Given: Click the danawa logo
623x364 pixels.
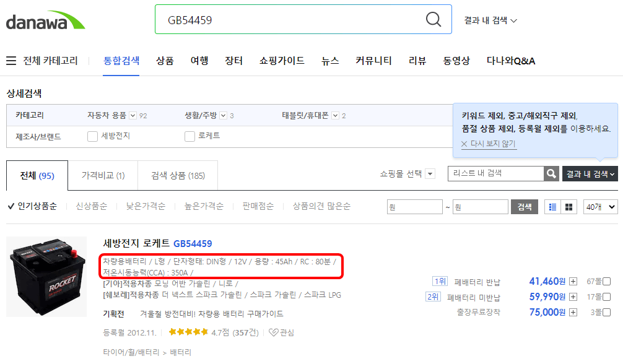Looking at the screenshot, I should (45, 20).
